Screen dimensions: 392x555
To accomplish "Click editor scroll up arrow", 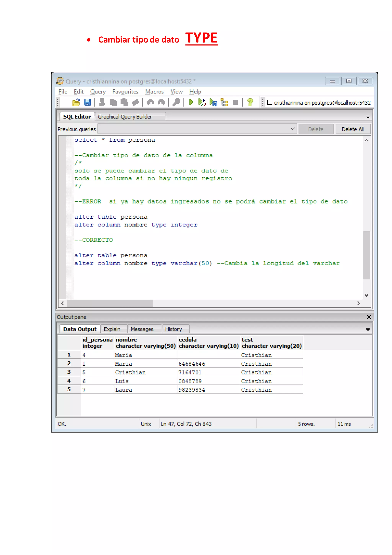I will coord(366,140).
